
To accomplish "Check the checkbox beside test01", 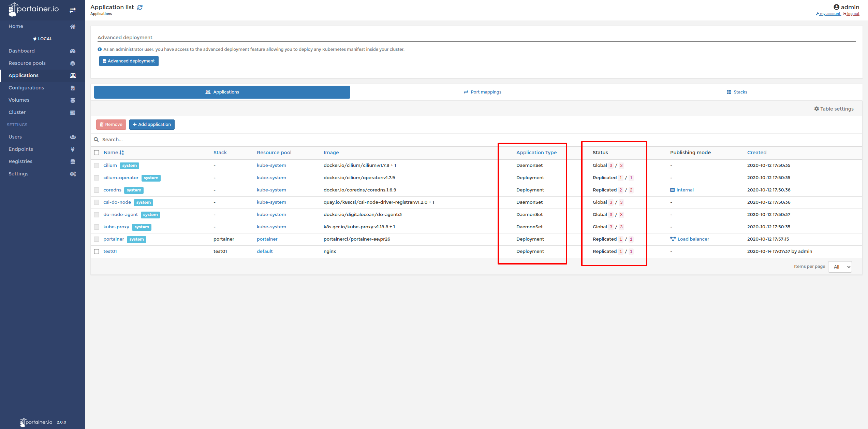I will (x=97, y=251).
